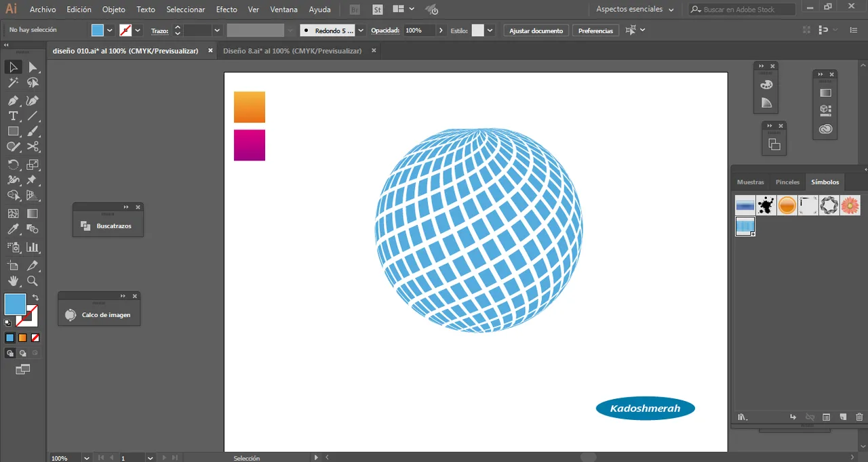Swap fill and stroke colors
Screen dimensions: 868x462
pos(35,298)
